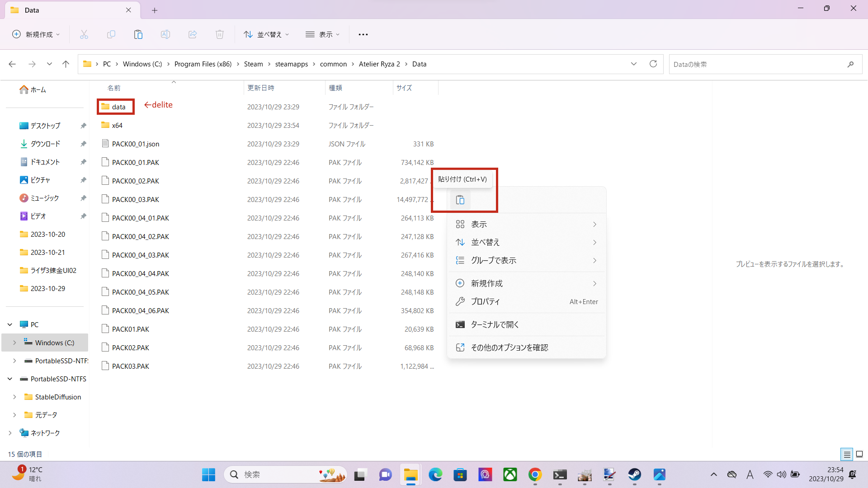Click the search magnifier icon
868x488 pixels.
coord(850,64)
